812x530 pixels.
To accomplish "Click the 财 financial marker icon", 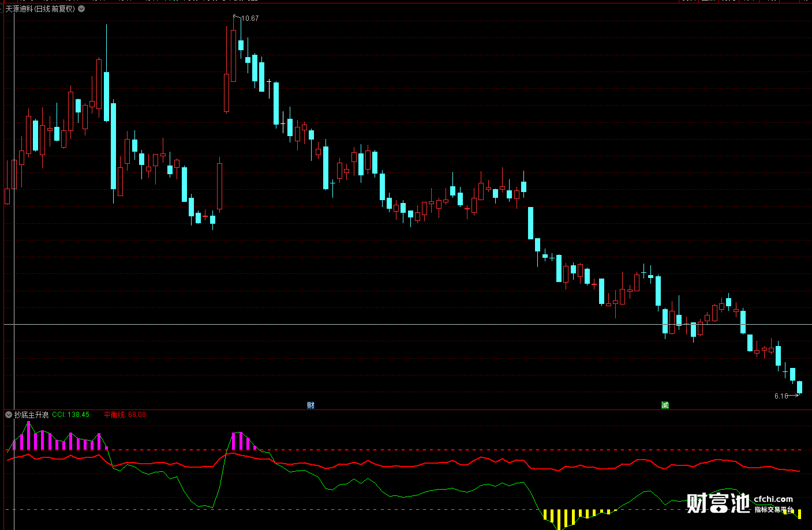I will [x=310, y=405].
